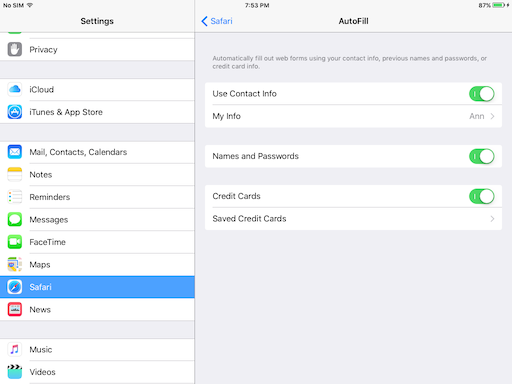Select the Mail envelope icon
Viewport: 512px width, 384px height.
[x=15, y=152]
